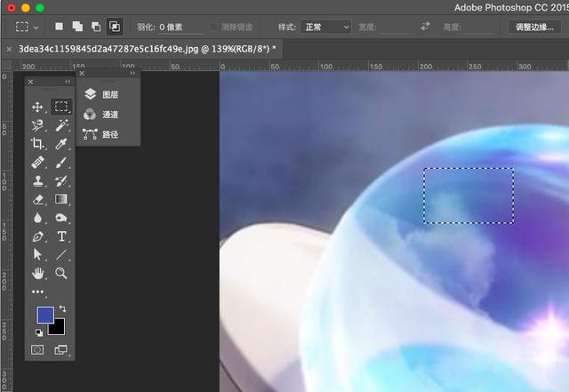
Task: Open the marquee tool preset picker
Action: [x=28, y=27]
